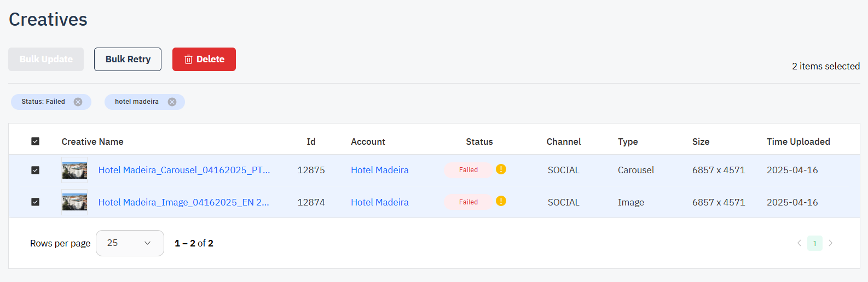Select page 1 in pagination
The height and width of the screenshot is (282, 868).
[x=814, y=243]
